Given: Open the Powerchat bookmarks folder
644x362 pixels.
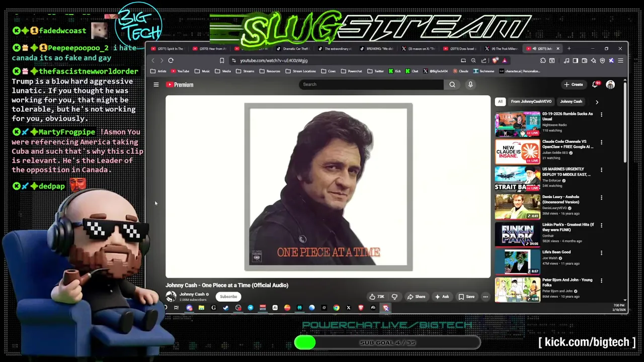Looking at the screenshot, I should [x=352, y=71].
